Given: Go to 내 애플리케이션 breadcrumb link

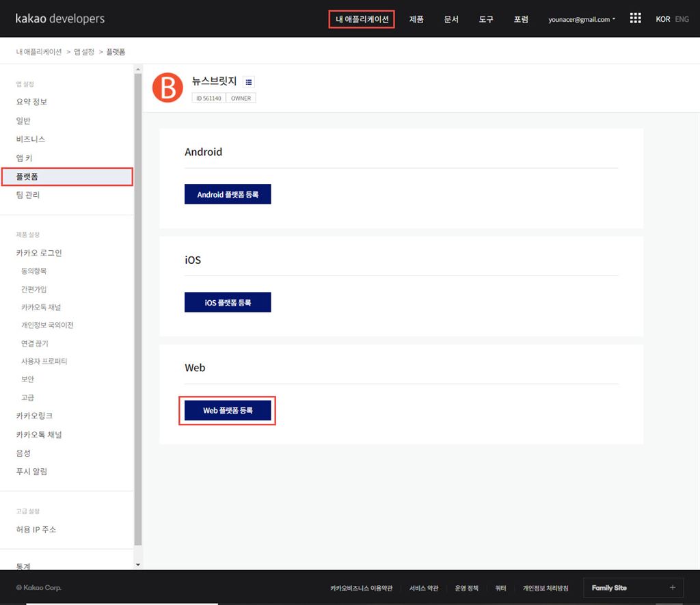Looking at the screenshot, I should coord(39,52).
